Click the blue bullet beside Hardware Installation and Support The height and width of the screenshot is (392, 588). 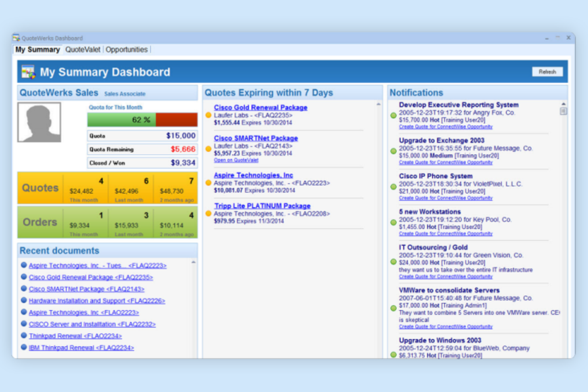(24, 300)
